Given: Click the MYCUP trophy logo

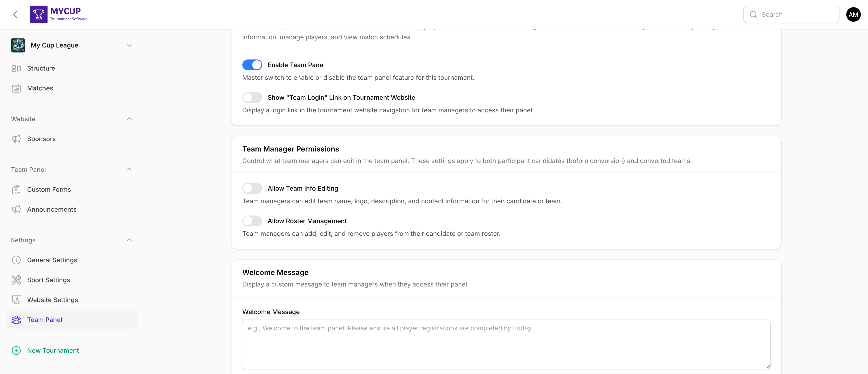Looking at the screenshot, I should (38, 14).
